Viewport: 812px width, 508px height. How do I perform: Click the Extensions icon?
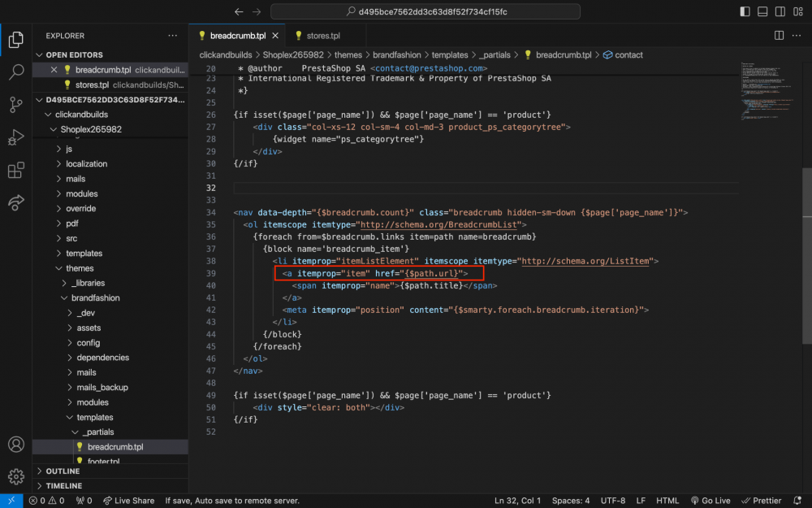click(16, 169)
